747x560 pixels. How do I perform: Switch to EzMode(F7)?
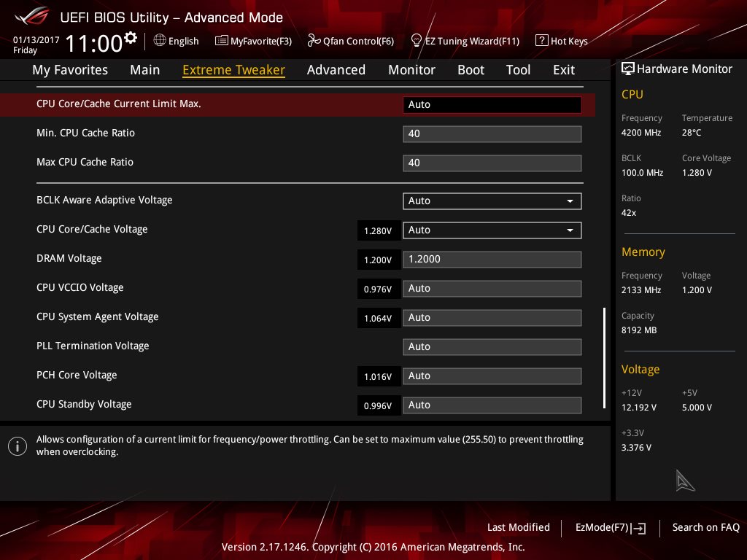tap(611, 528)
